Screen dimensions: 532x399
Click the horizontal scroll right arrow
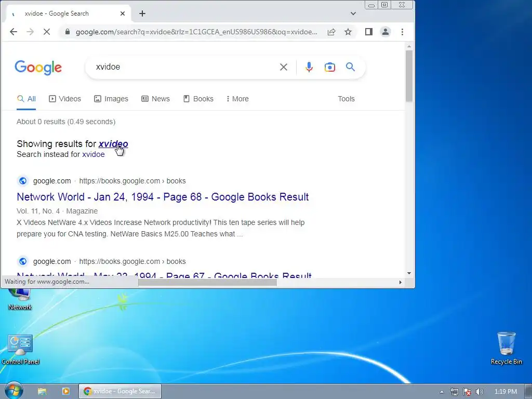[401, 282]
